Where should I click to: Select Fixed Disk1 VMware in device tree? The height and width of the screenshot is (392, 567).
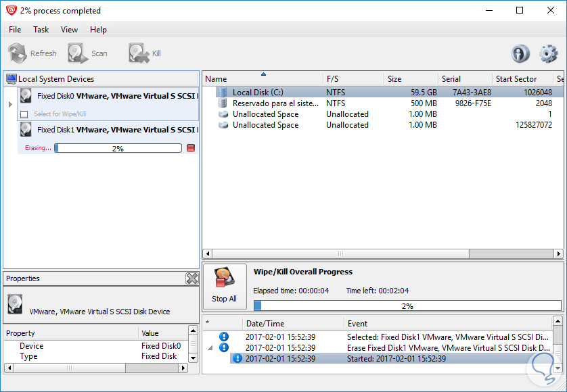(108, 138)
